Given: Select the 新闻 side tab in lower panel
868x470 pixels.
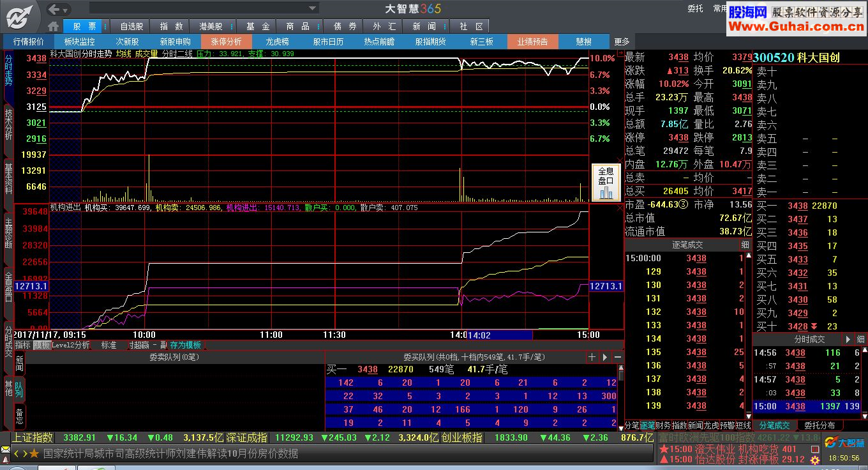Looking at the screenshot, I should click(x=19, y=364).
